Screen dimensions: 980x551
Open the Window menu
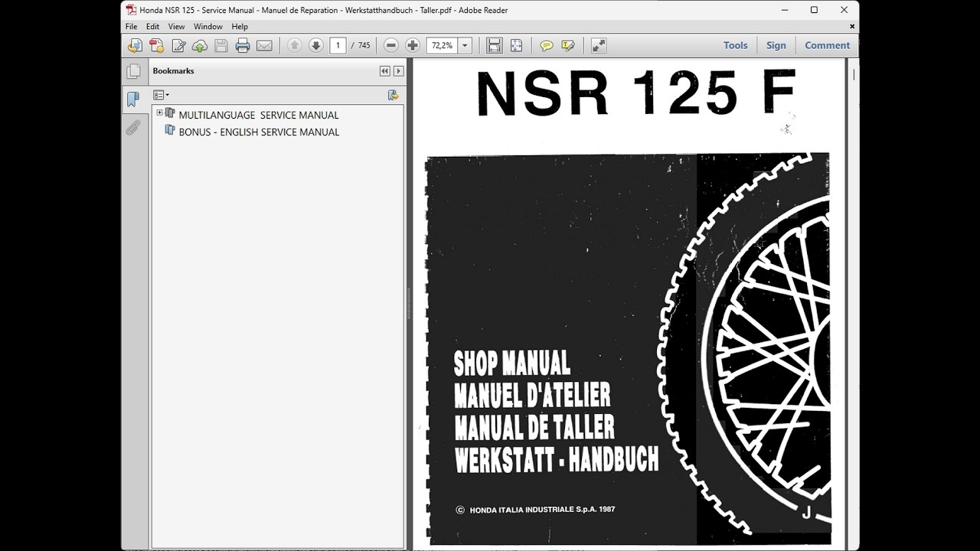pos(208,27)
